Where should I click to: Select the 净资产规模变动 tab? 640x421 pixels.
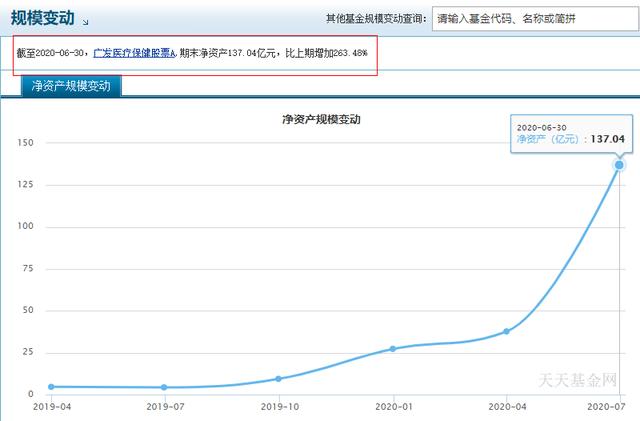[71, 86]
